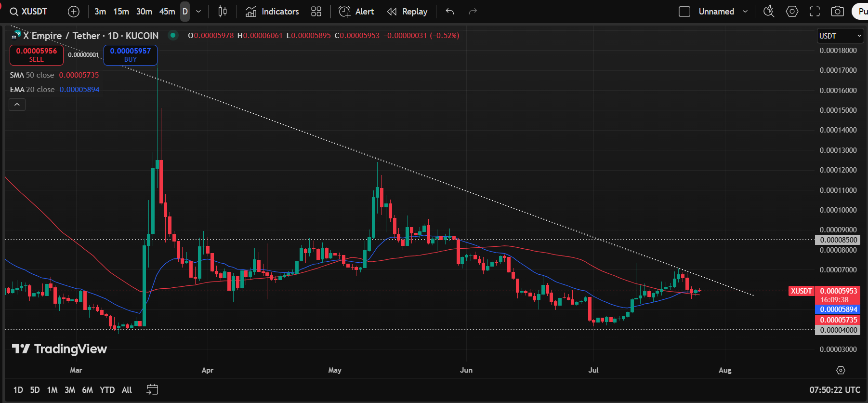Click the red SELL price button

click(x=37, y=55)
